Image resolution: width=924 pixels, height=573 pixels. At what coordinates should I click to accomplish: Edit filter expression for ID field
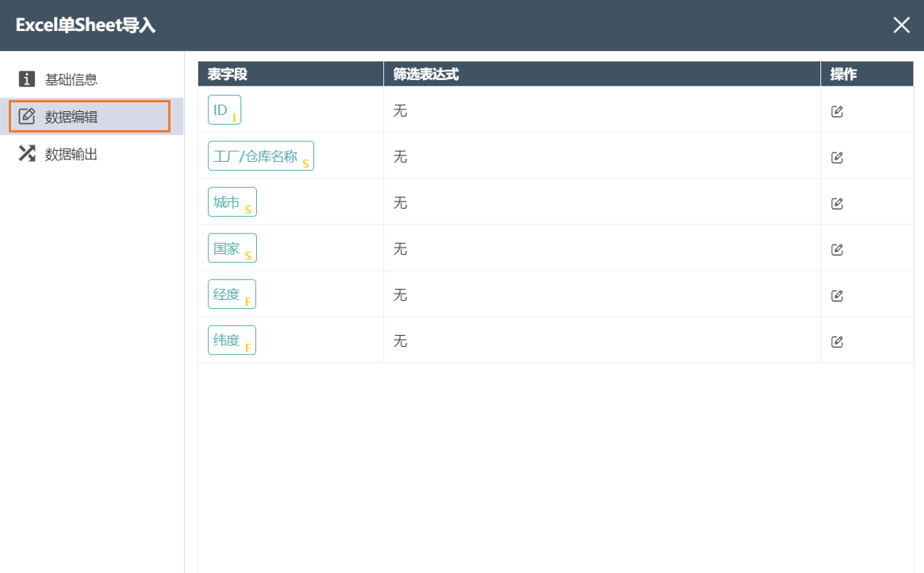point(837,111)
